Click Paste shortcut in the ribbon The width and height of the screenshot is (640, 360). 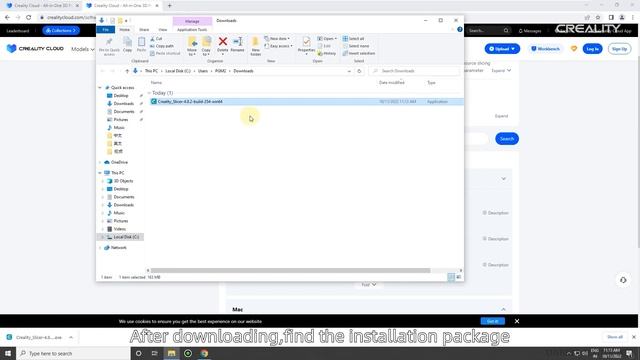(165, 53)
